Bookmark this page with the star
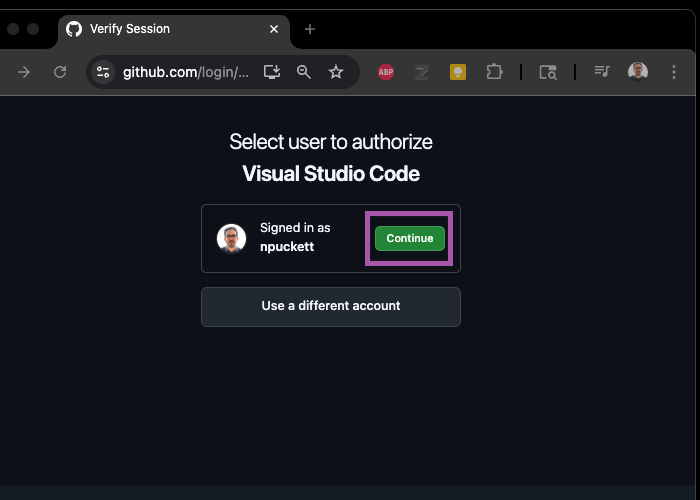This screenshot has width=700, height=500. click(336, 72)
